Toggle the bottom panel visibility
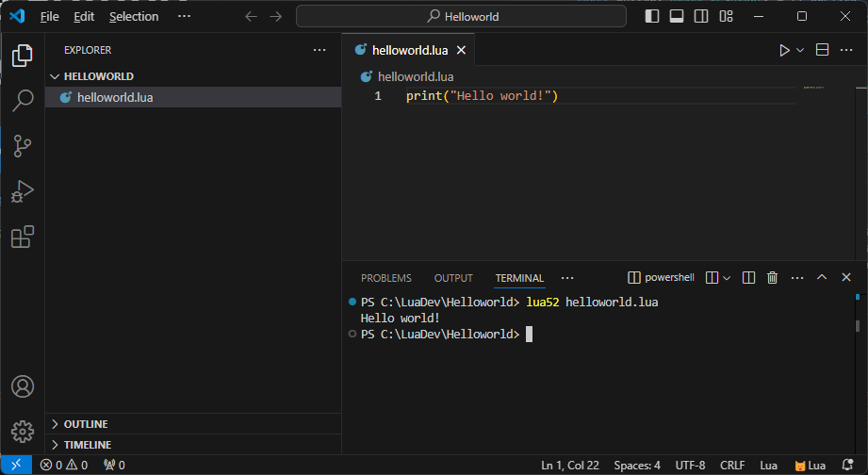This screenshot has height=475, width=868. point(677,17)
